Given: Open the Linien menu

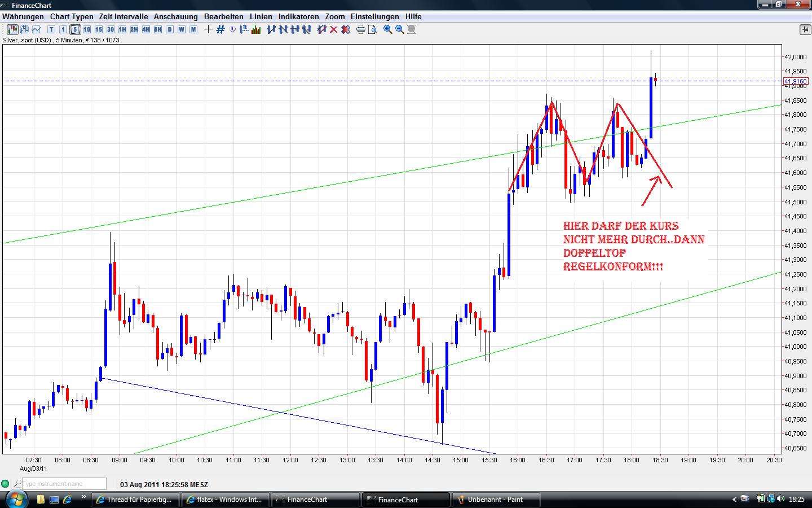Looking at the screenshot, I should coord(261,16).
